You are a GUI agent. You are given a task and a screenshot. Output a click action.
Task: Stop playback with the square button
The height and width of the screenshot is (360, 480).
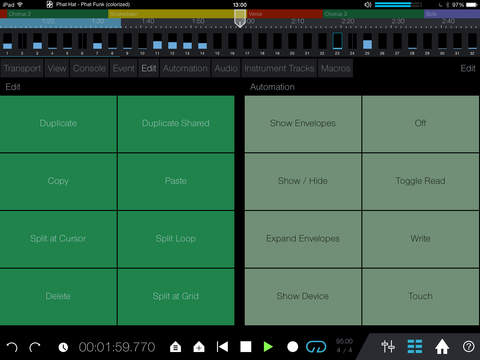[246, 347]
